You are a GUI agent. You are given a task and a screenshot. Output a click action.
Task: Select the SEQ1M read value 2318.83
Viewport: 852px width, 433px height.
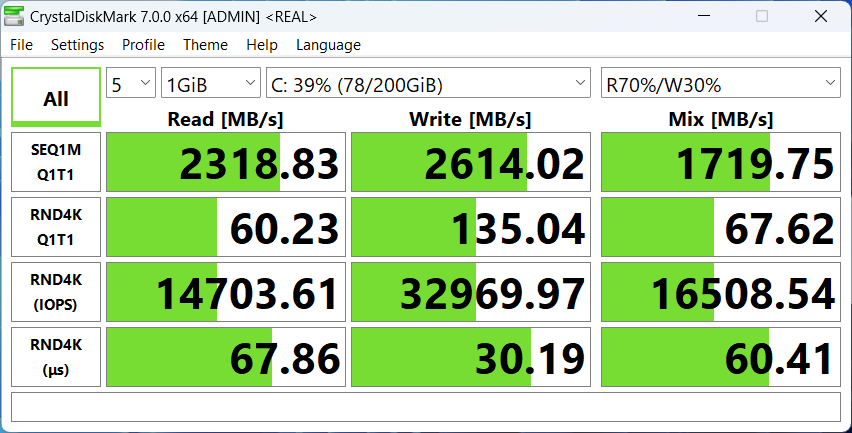click(225, 162)
